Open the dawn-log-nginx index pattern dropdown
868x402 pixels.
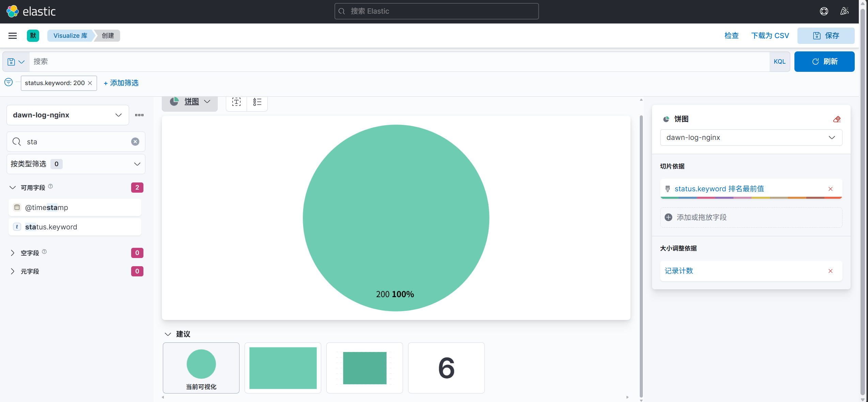[x=68, y=115]
